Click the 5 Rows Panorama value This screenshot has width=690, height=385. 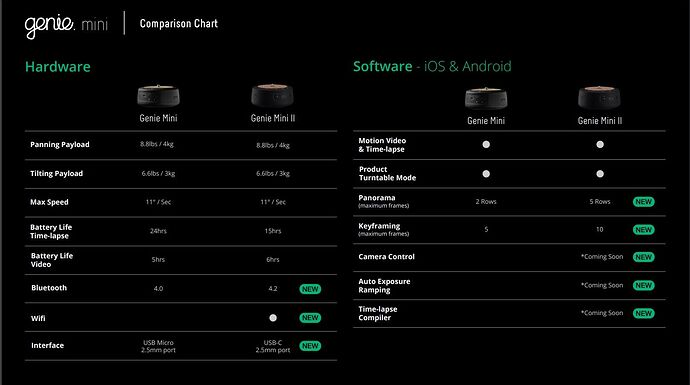coord(600,202)
